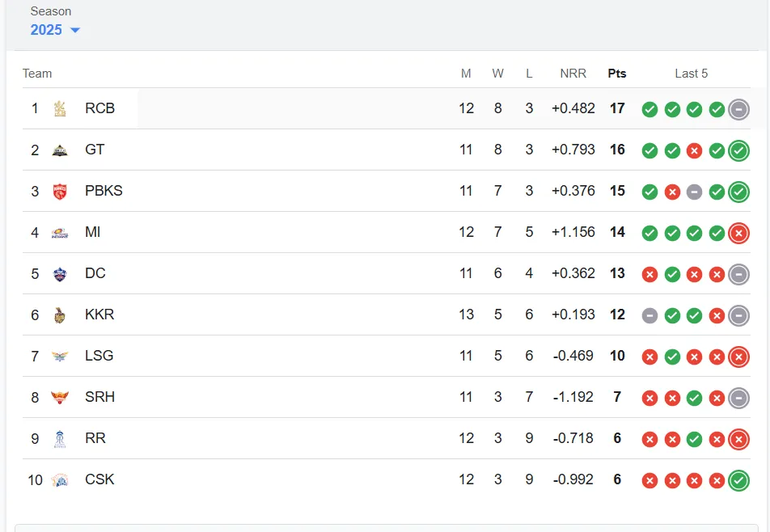The width and height of the screenshot is (770, 532).
Task: Click the RCB team logo
Action: coord(60,108)
